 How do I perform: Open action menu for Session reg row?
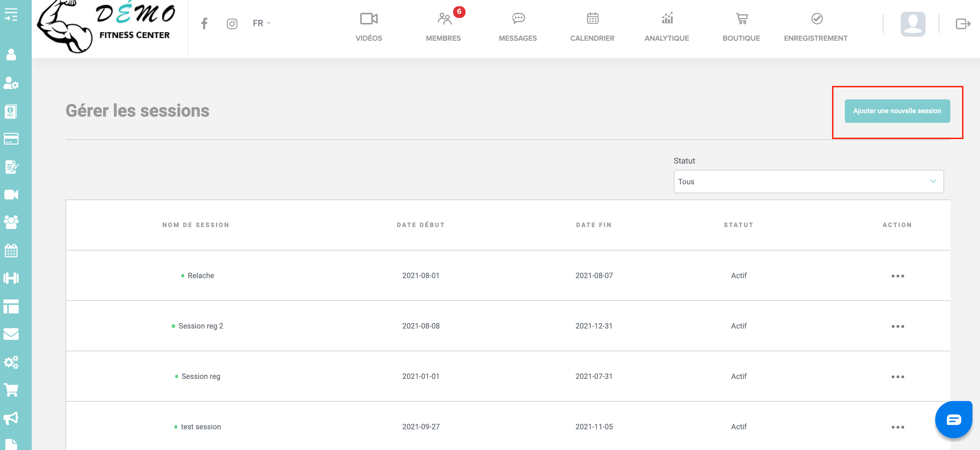(x=898, y=377)
